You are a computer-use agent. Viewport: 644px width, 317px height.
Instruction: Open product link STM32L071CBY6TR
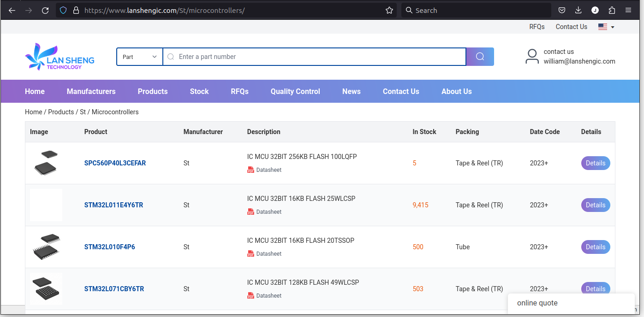114,289
